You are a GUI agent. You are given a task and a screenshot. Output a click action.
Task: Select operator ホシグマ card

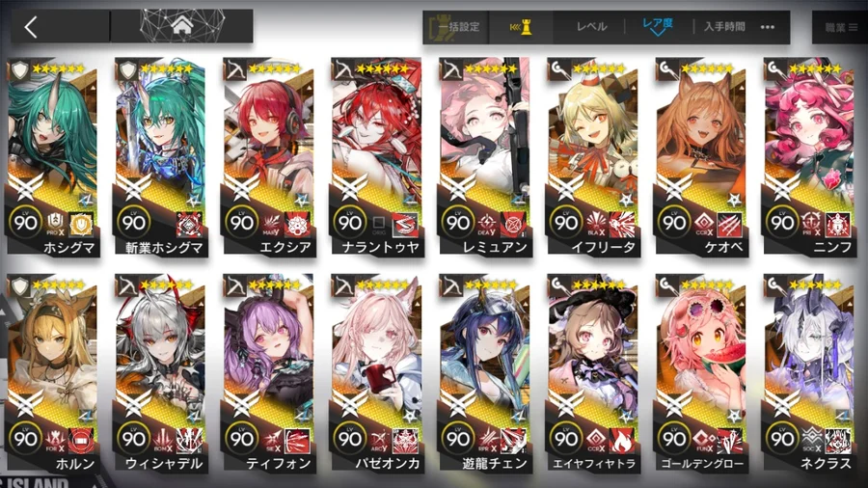53,158
